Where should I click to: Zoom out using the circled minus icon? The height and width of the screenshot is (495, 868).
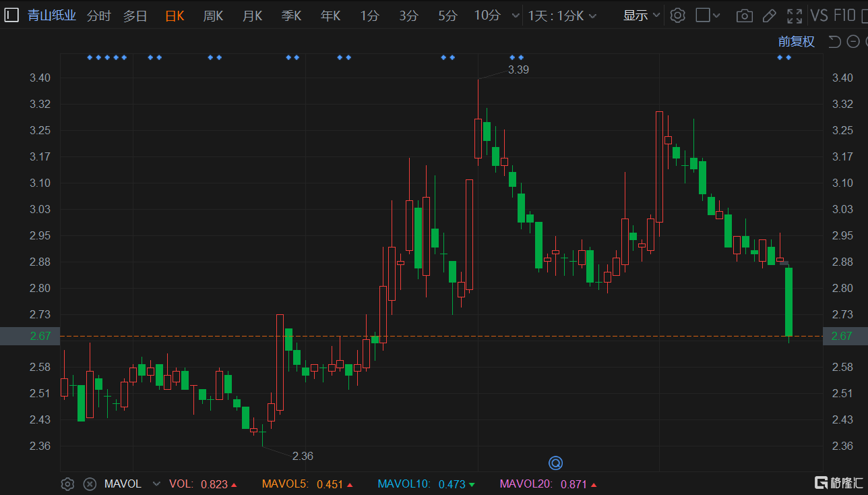[x=852, y=42]
